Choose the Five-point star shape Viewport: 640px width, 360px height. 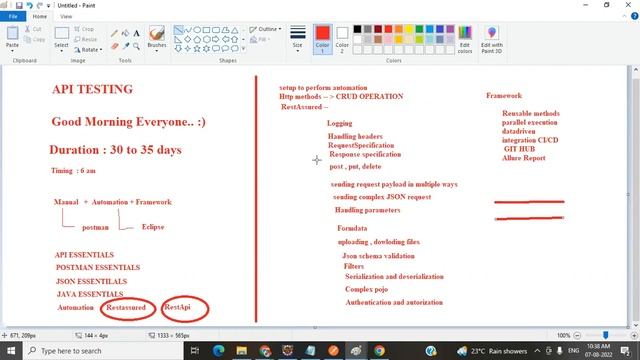(197, 49)
